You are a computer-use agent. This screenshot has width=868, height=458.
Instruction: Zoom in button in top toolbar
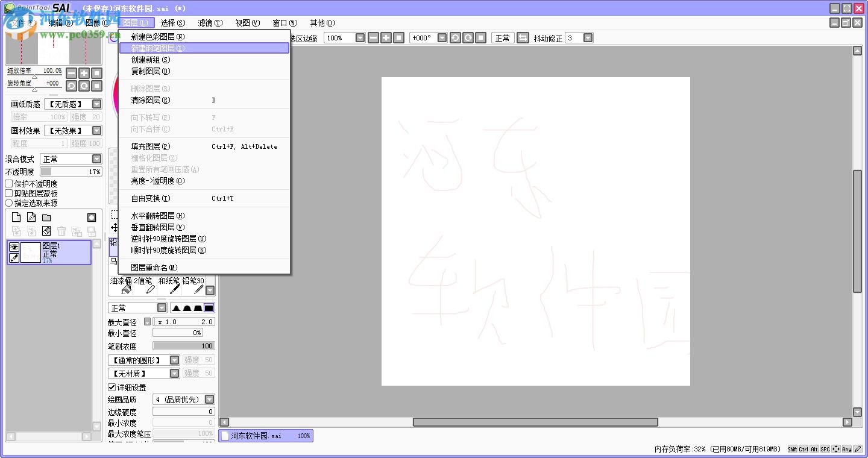click(x=386, y=37)
